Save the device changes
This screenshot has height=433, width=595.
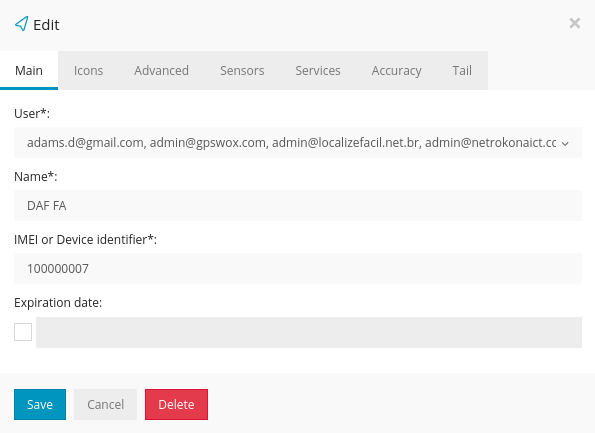coord(40,405)
